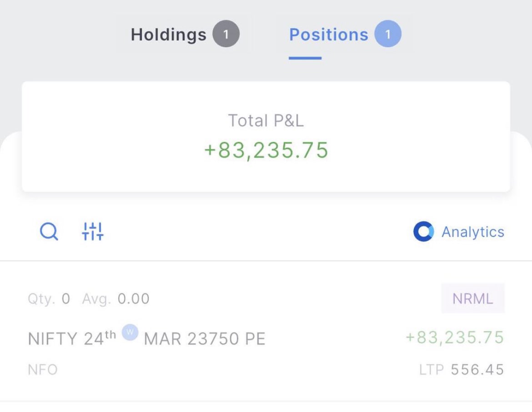Click the Total P&L card
Screen dimensions: 532x412
click(266, 136)
